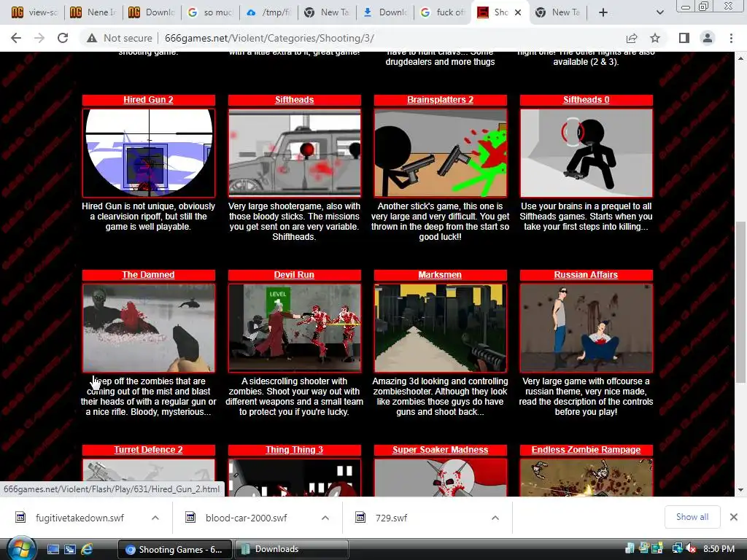Open the Siftheads 0 link
Viewport: 747px width, 560px height.
pyautogui.click(x=586, y=99)
